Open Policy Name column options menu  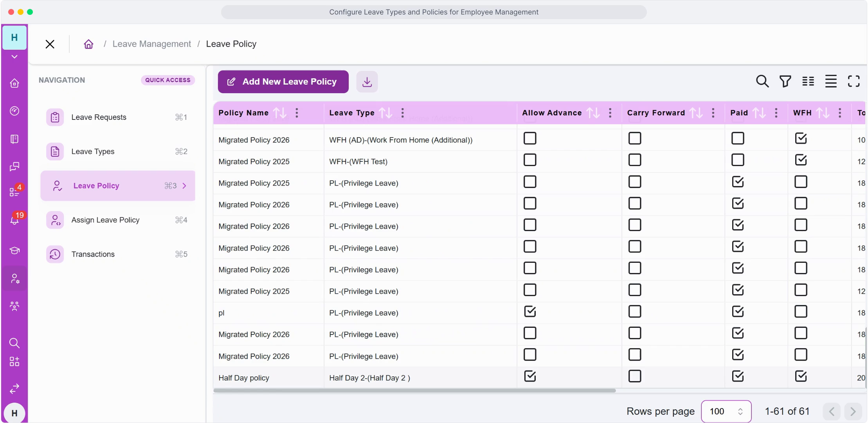(x=297, y=113)
